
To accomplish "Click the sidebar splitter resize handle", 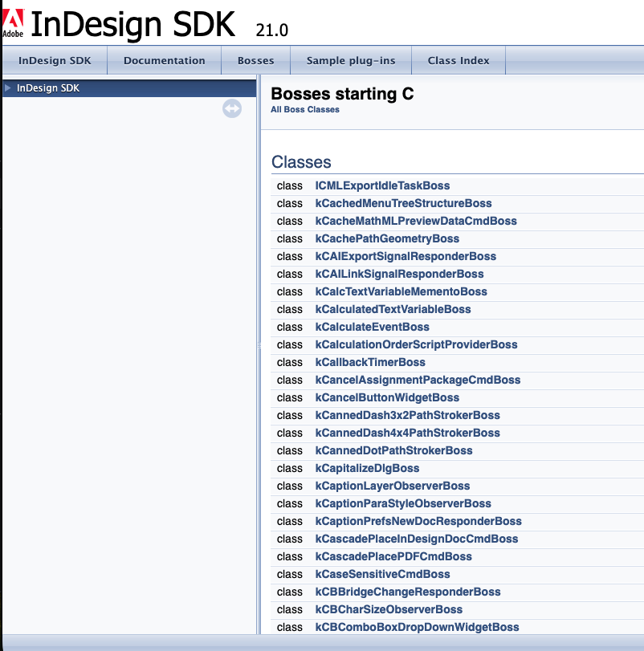I will coord(258,345).
